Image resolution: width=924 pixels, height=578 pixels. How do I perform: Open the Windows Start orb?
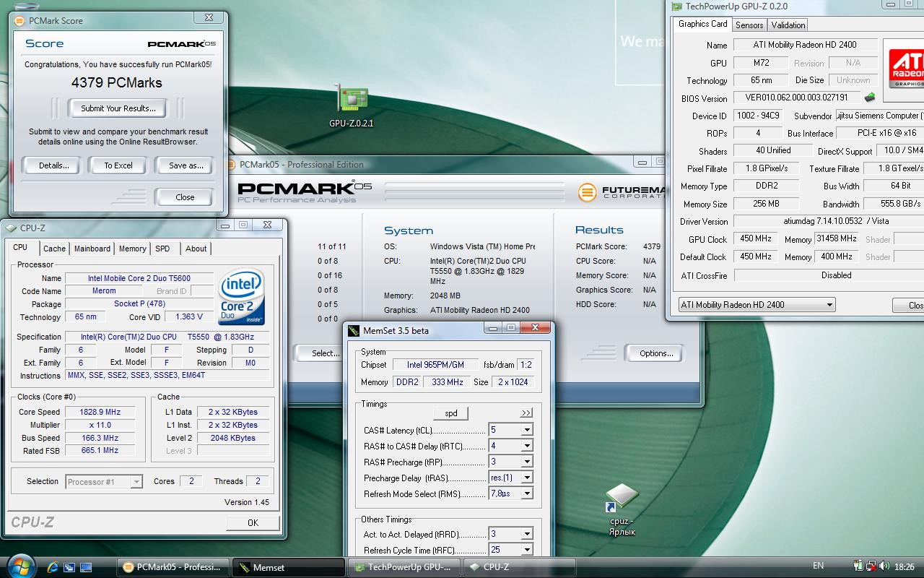pos(20,566)
